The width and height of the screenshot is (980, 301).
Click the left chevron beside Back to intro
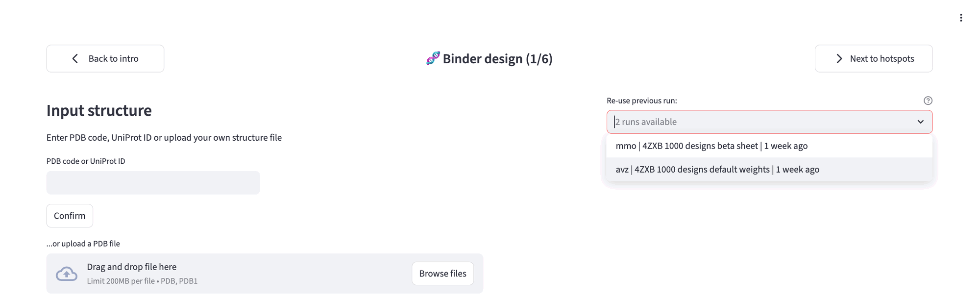tap(75, 58)
